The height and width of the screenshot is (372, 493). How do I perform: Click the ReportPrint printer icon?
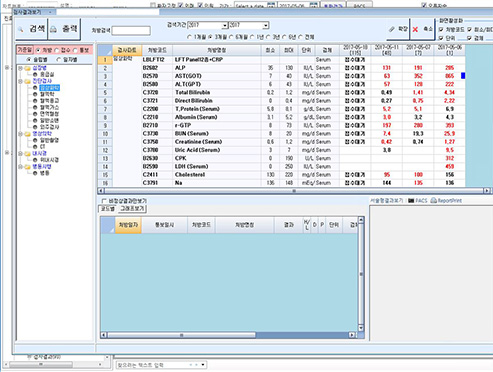(433, 201)
